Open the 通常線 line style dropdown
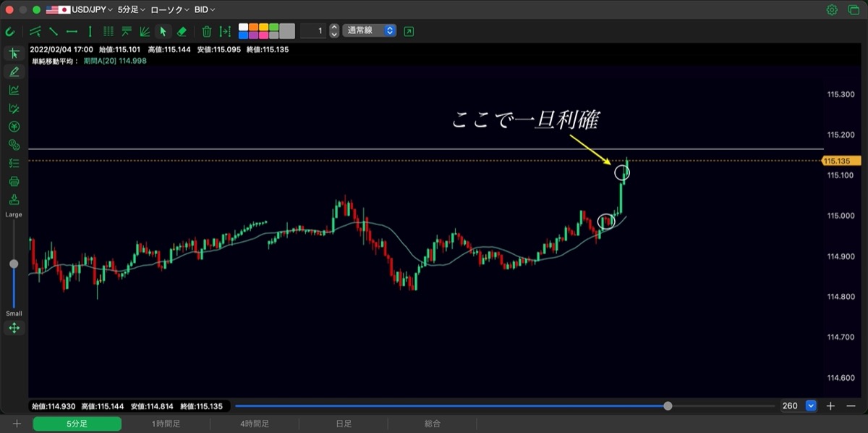Image resolution: width=868 pixels, height=433 pixels. (x=370, y=31)
